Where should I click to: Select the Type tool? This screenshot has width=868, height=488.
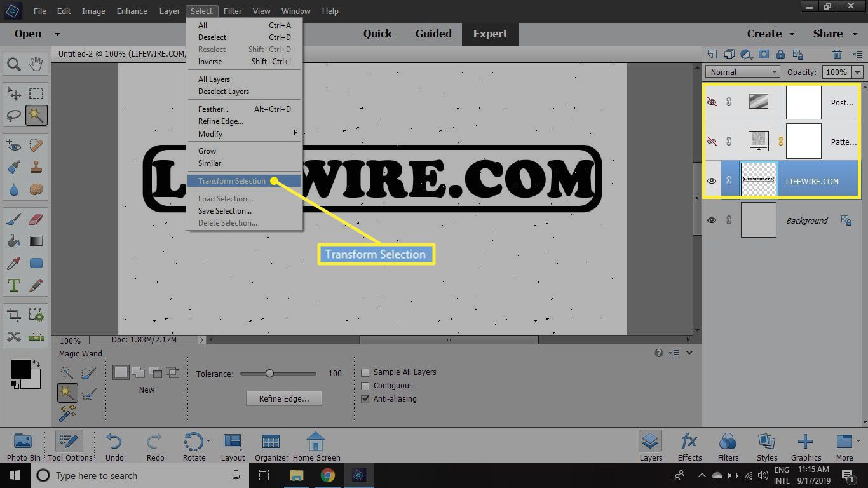14,285
